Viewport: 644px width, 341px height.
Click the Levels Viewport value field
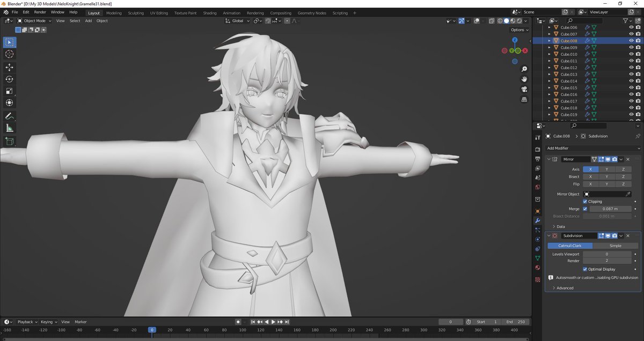[607, 254]
